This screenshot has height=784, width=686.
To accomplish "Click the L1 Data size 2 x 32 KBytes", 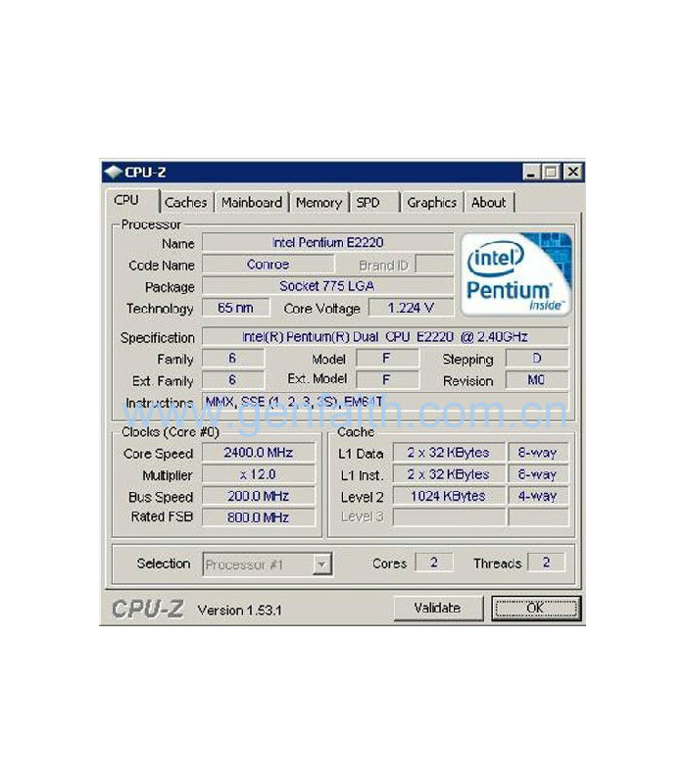I will click(x=449, y=453).
